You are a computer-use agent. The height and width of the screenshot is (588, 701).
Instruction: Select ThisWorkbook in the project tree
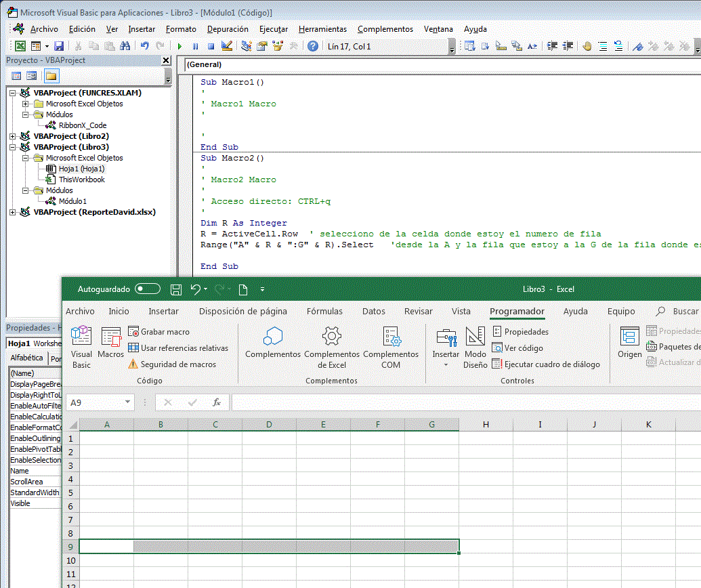82,180
